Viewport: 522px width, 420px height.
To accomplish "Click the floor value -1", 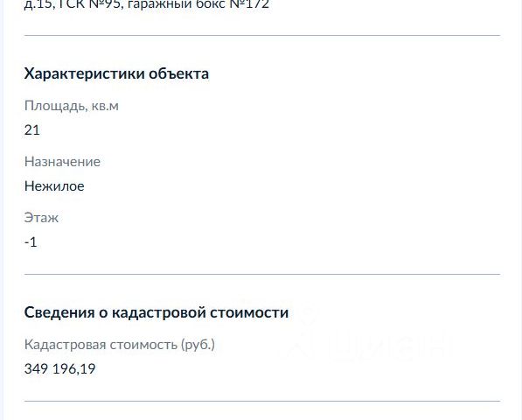I will pyautogui.click(x=31, y=241).
